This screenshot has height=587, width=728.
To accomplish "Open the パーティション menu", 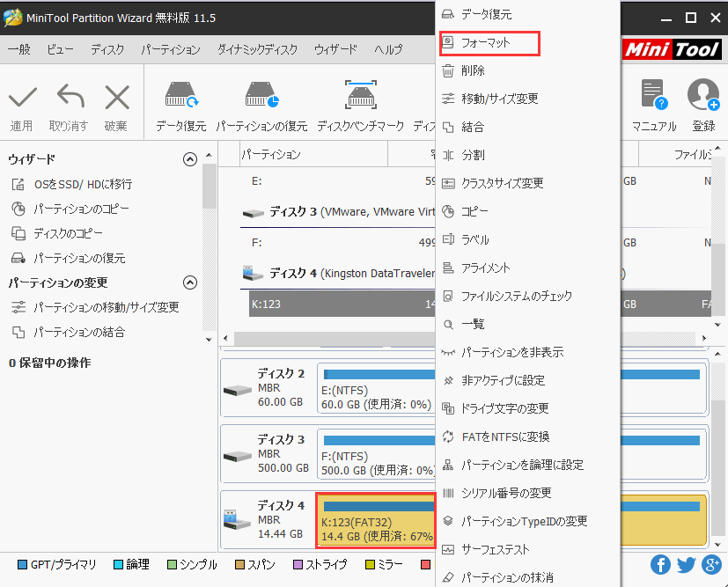I will [171, 49].
